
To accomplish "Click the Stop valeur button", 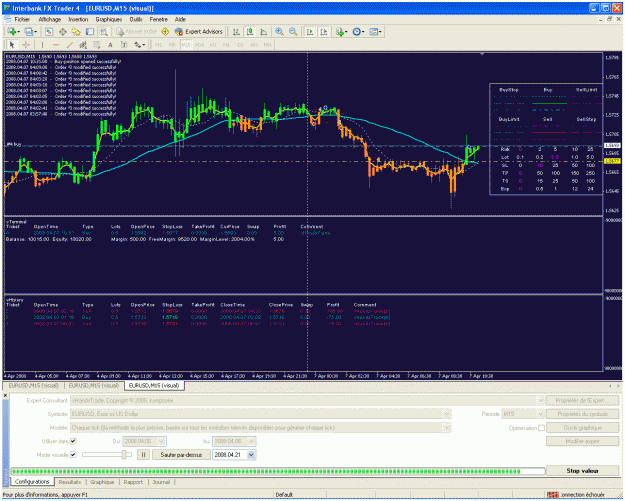I will 582,471.
